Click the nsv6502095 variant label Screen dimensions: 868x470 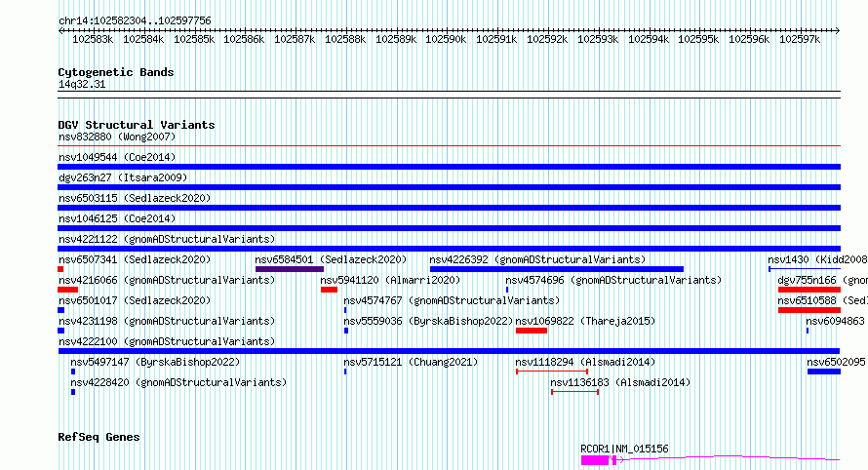click(x=836, y=362)
